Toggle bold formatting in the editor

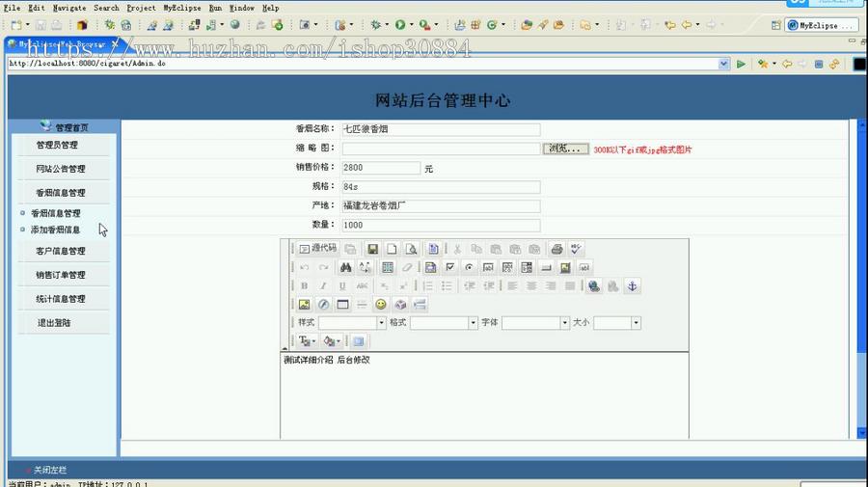tap(304, 286)
